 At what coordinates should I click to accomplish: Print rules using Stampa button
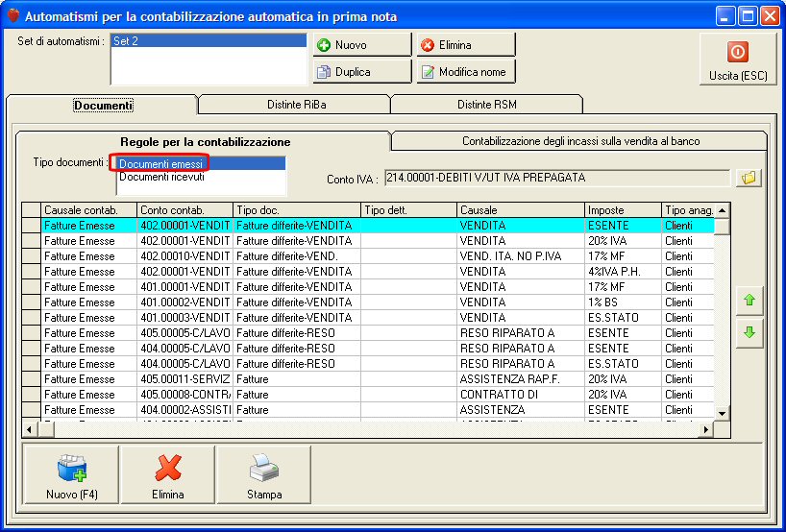264,475
